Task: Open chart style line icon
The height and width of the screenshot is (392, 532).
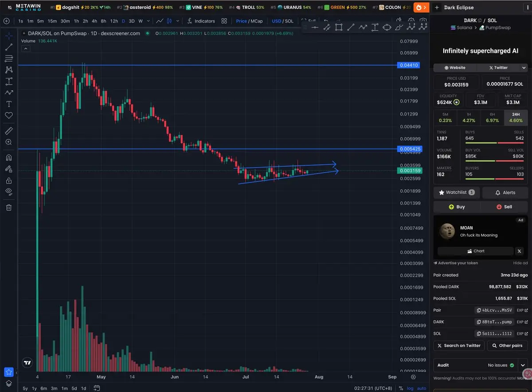Action: [x=160, y=21]
